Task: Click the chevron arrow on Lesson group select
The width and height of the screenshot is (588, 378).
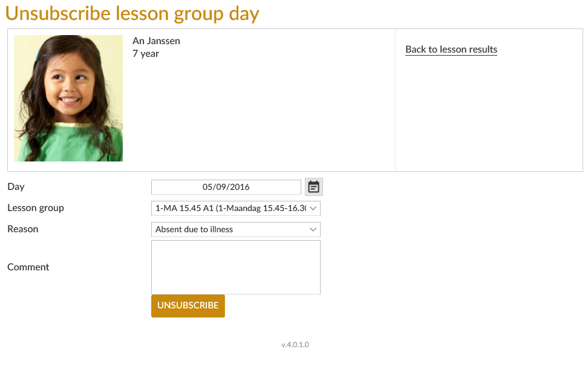Action: pyautogui.click(x=313, y=209)
